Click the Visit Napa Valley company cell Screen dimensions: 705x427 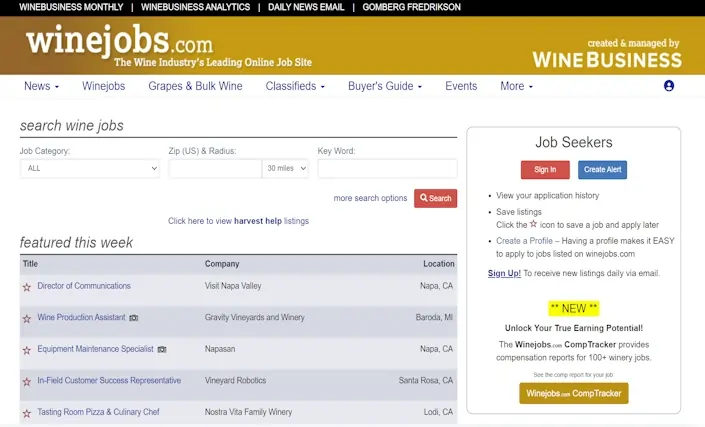pyautogui.click(x=233, y=286)
